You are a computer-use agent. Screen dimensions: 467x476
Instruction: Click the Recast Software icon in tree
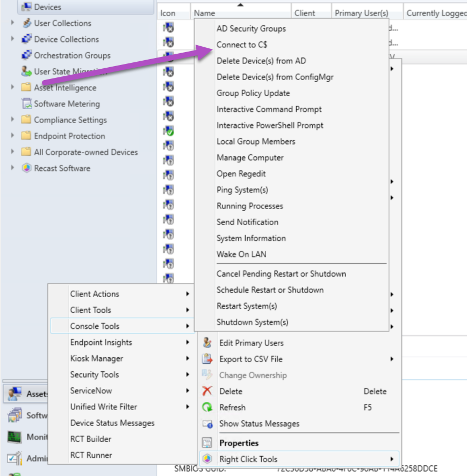click(26, 168)
